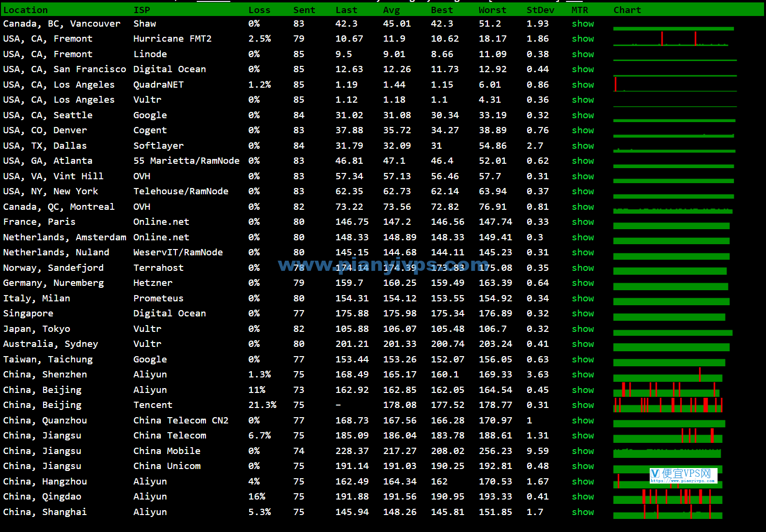Screen dimensions: 766x532
Task: Click show for Google Taichung
Action: [x=583, y=360]
